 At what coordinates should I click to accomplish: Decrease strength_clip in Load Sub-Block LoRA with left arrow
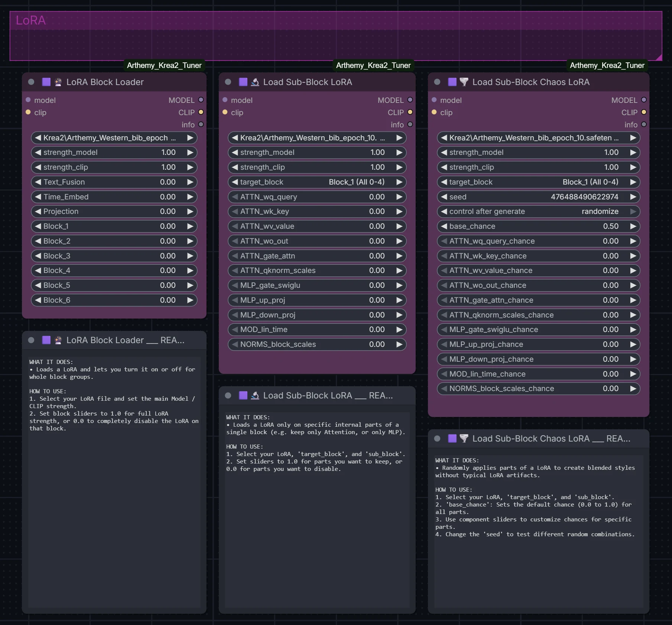tap(235, 167)
